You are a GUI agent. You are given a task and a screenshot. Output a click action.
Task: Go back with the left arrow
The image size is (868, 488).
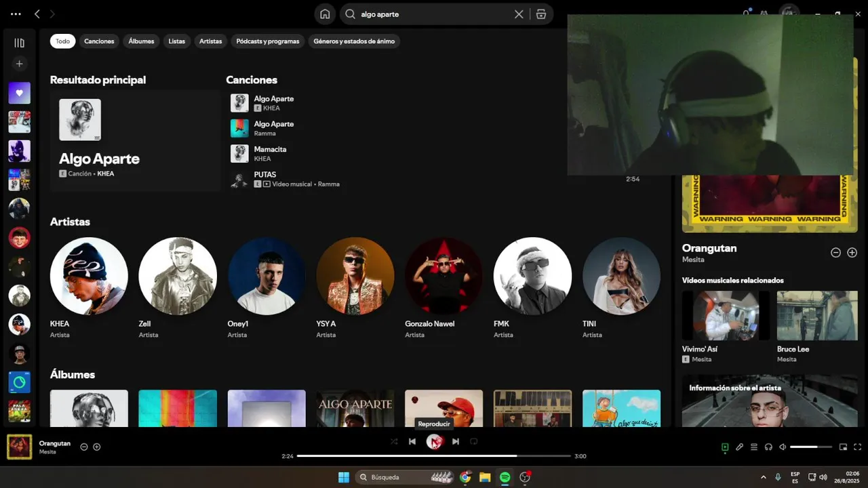coord(37,14)
